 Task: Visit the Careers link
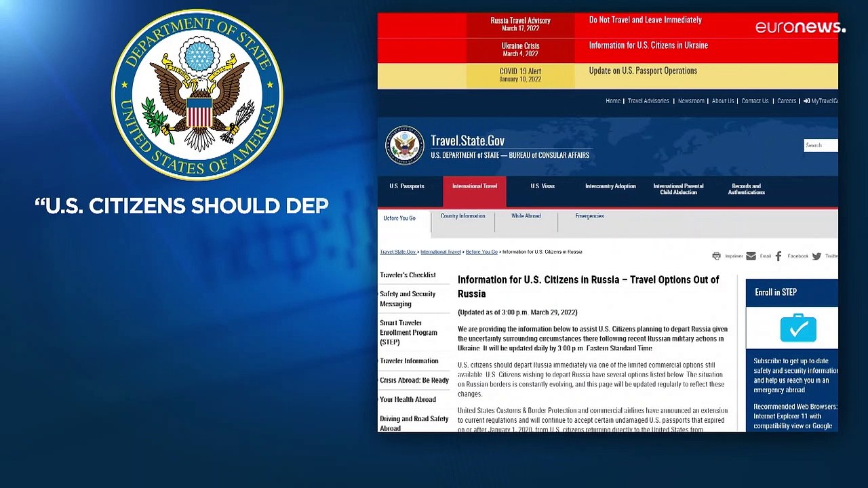point(787,101)
